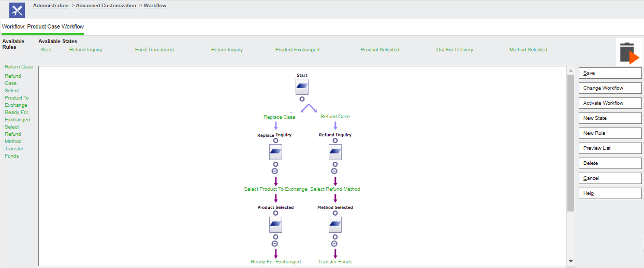Click the minus circle below Refund Inquiry
The width and height of the screenshot is (644, 268).
coord(334,171)
